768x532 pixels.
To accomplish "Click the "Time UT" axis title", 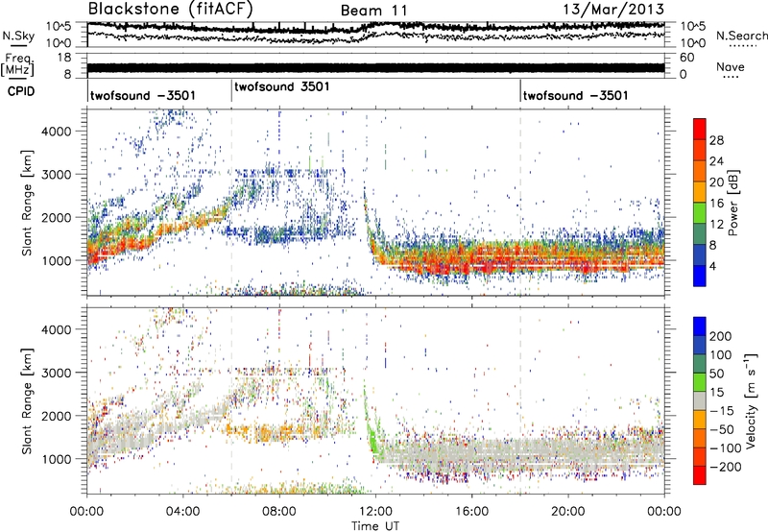I will pos(375,526).
